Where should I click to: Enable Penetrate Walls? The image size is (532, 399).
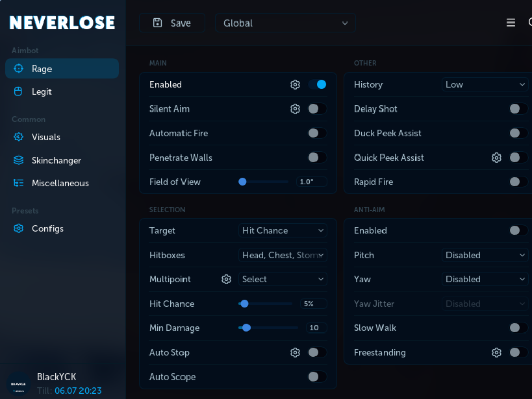[317, 157]
